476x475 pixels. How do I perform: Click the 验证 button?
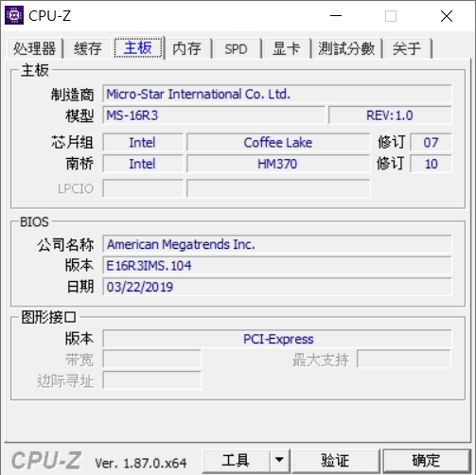tap(335, 461)
